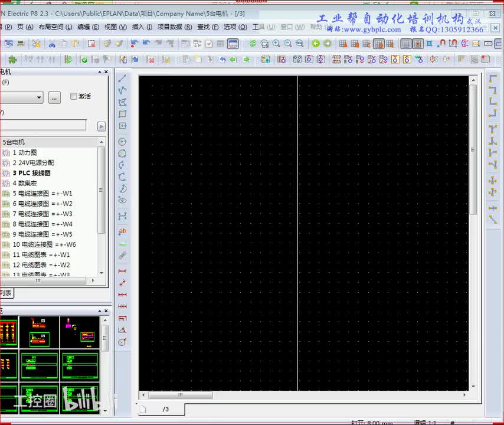Viewport: 504px width, 425px height.
Task: Select the Circle drawing tool
Action: coord(123,142)
